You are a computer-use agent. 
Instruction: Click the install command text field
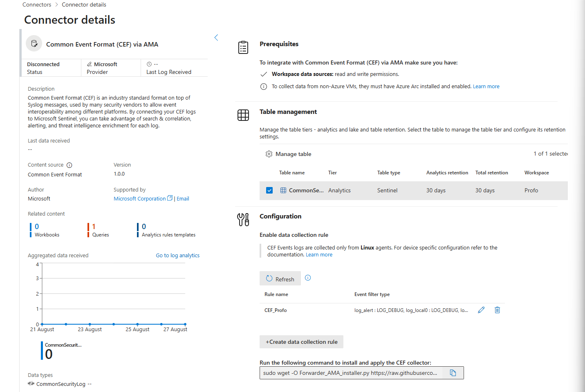click(351, 373)
